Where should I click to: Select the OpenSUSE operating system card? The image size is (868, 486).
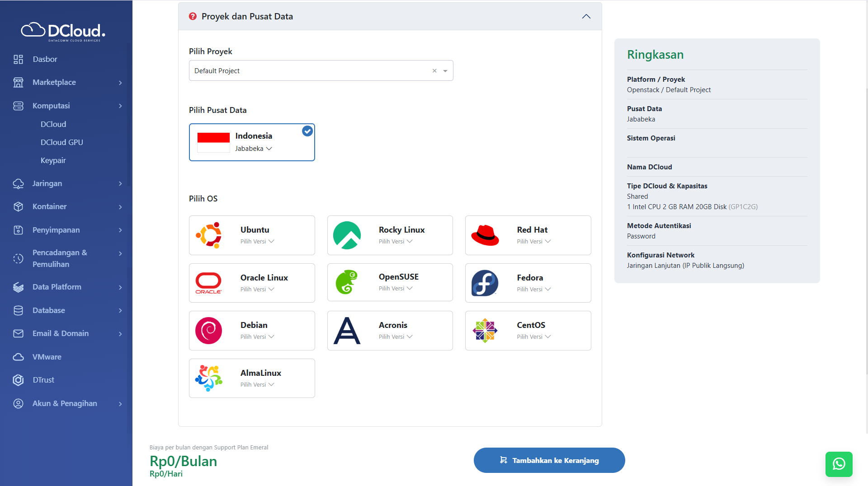[x=390, y=282]
